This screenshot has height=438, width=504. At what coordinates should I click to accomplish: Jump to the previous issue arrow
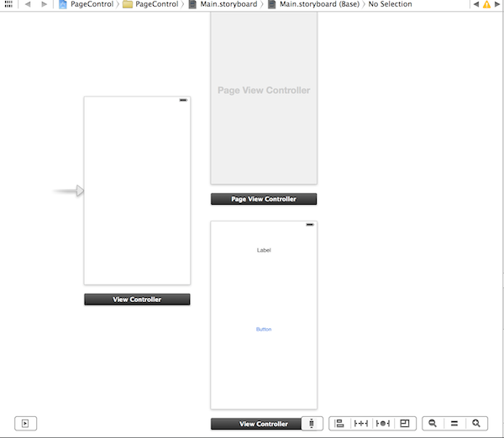pyautogui.click(x=476, y=4)
